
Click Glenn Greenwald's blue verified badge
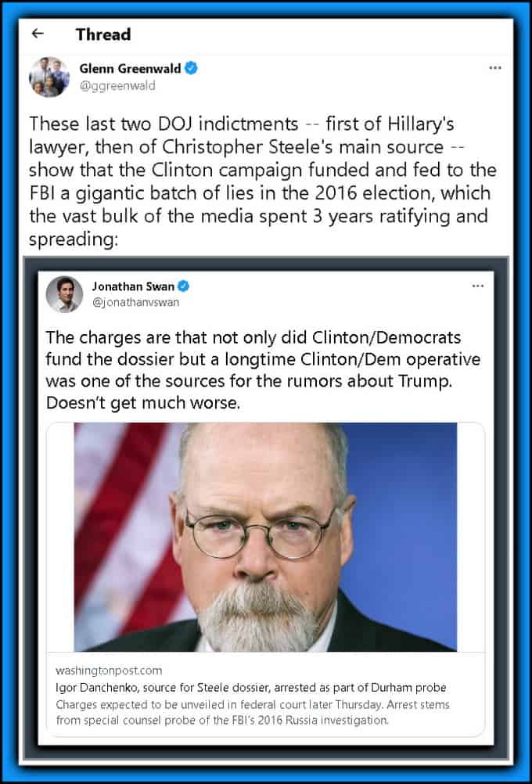coord(191,69)
